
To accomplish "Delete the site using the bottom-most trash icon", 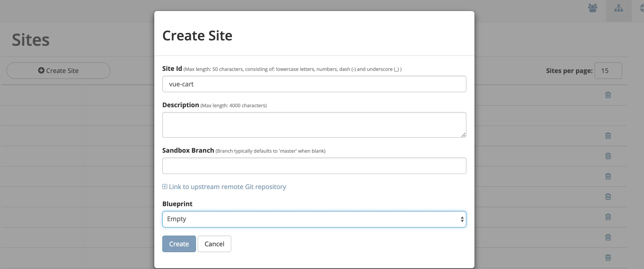I will coord(608,258).
